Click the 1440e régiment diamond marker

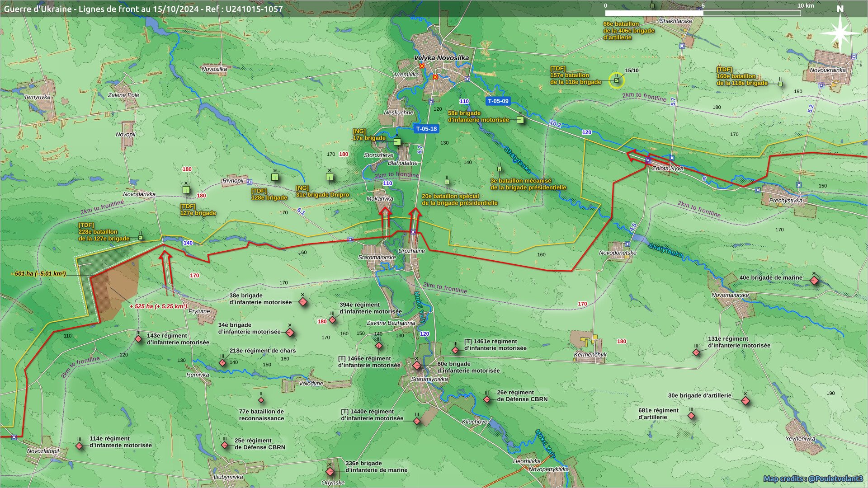click(x=417, y=421)
